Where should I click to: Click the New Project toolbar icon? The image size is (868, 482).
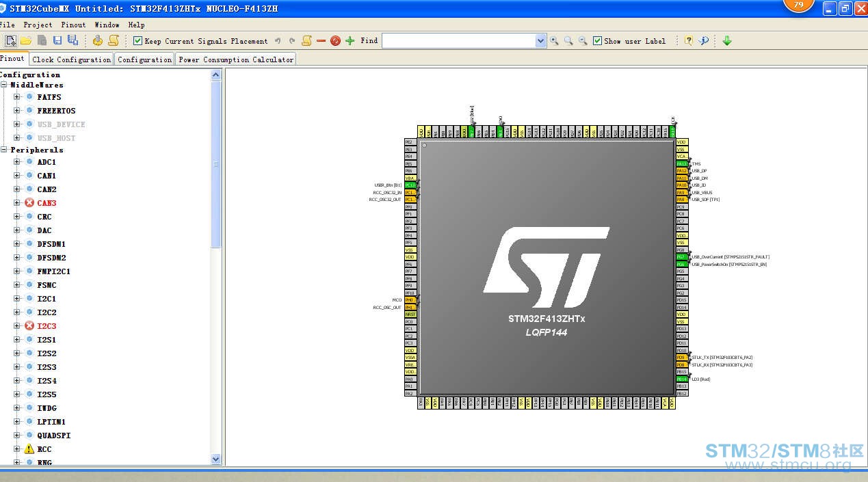click(10, 41)
